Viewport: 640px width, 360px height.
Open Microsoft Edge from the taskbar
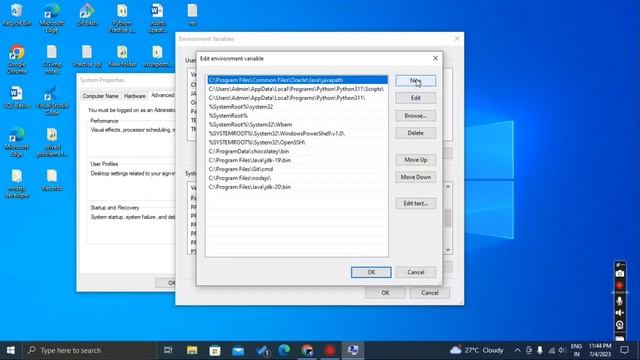[284, 350]
